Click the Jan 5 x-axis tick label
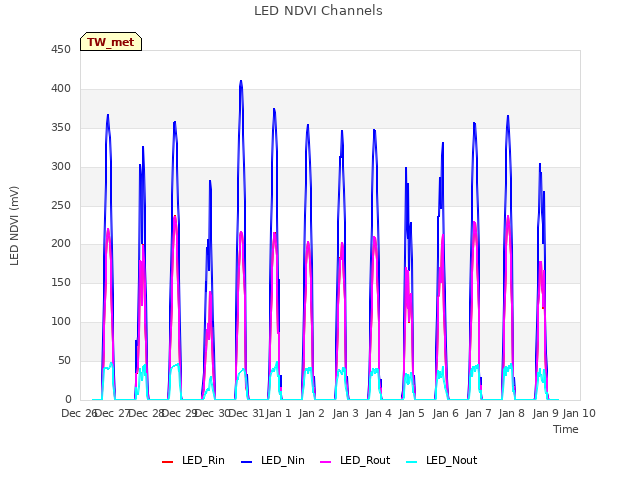 pyautogui.click(x=411, y=413)
